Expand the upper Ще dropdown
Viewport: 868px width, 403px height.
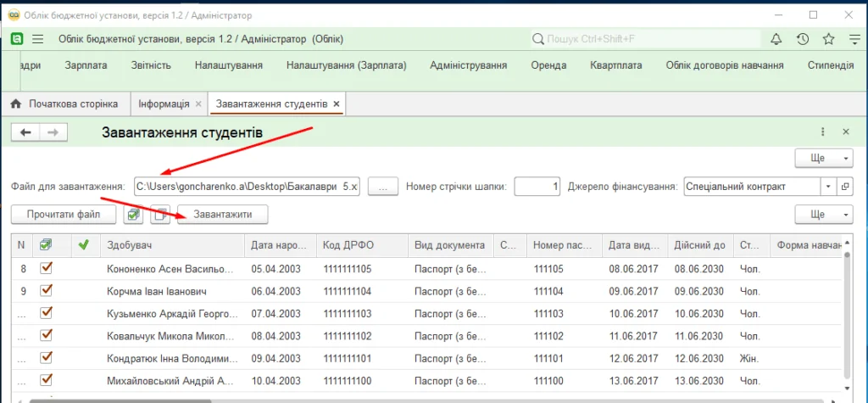824,158
